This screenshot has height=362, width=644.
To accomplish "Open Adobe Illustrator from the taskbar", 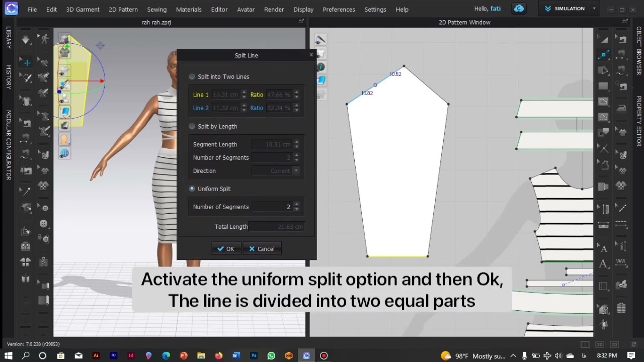I will click(96, 355).
